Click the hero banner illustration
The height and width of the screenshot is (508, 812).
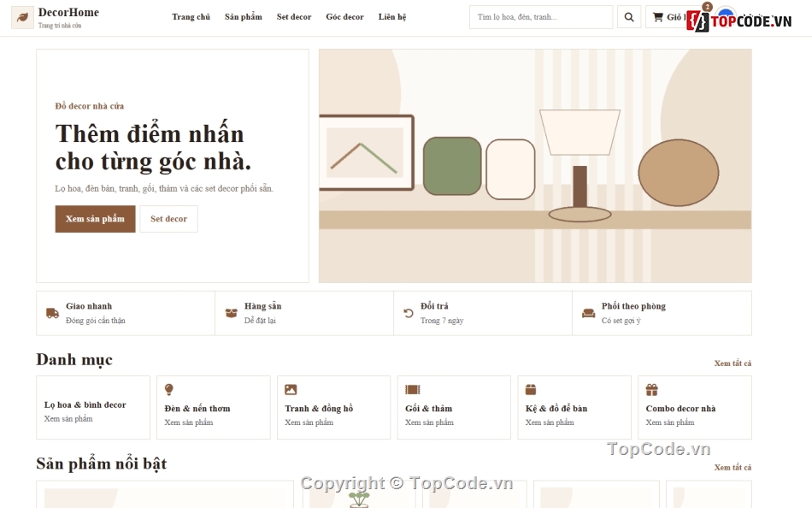pos(535,166)
